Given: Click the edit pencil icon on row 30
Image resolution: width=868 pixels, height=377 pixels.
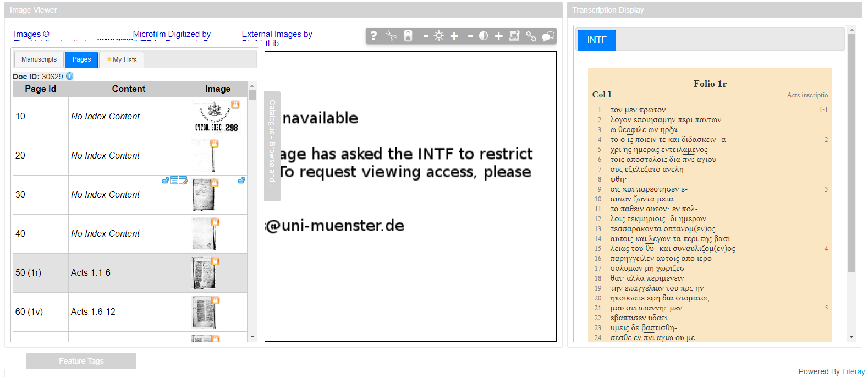Looking at the screenshot, I should (x=184, y=181).
